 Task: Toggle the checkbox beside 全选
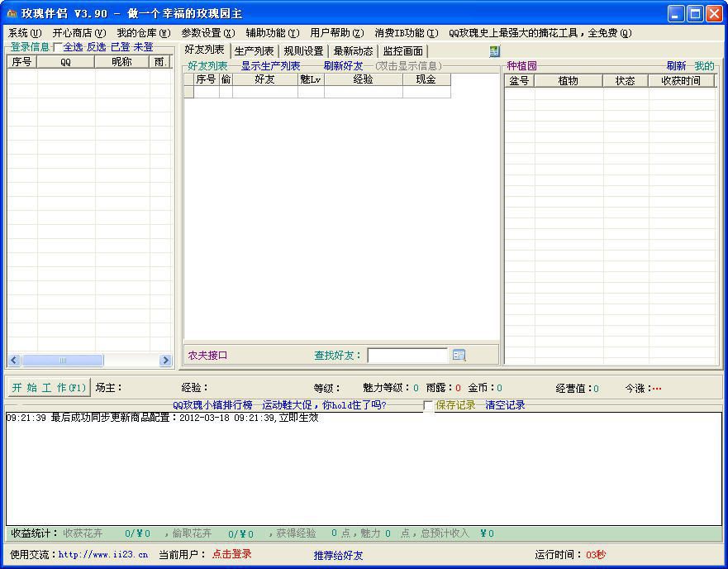(58, 47)
